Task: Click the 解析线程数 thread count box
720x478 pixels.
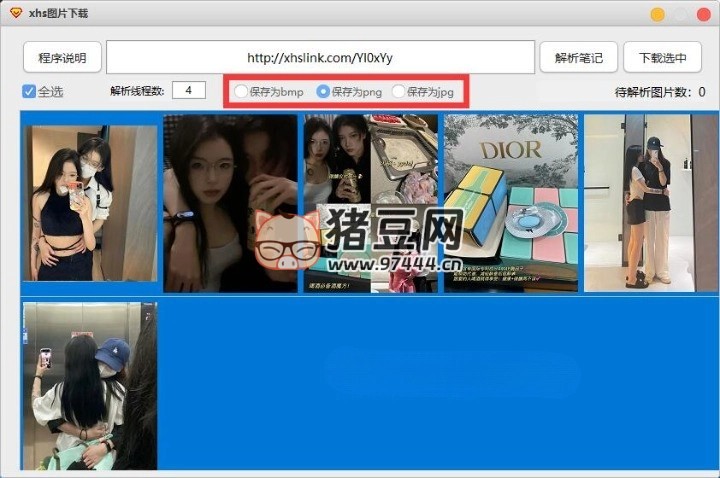Action: point(188,91)
